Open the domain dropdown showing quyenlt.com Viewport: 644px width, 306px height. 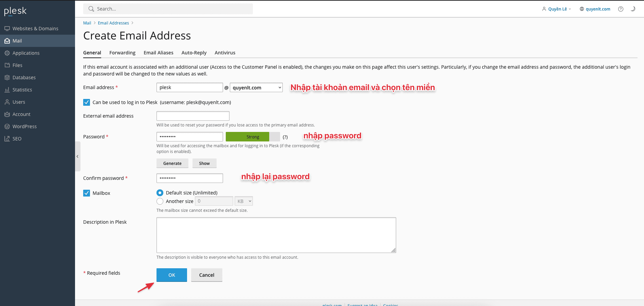tap(256, 88)
